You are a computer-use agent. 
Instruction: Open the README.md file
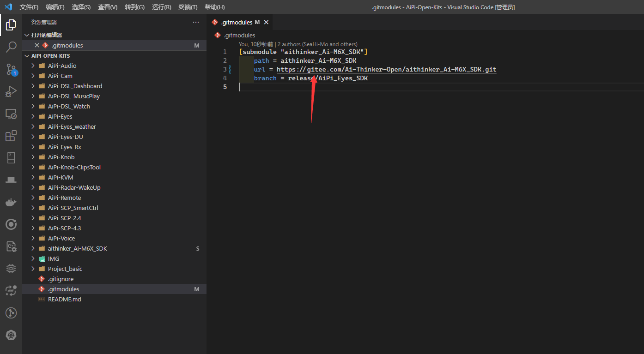tap(114, 299)
